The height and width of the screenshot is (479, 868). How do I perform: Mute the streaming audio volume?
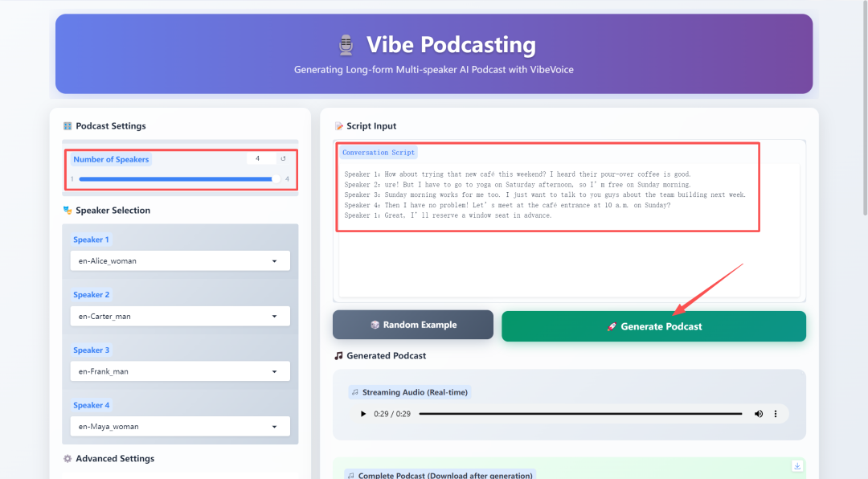(x=758, y=414)
